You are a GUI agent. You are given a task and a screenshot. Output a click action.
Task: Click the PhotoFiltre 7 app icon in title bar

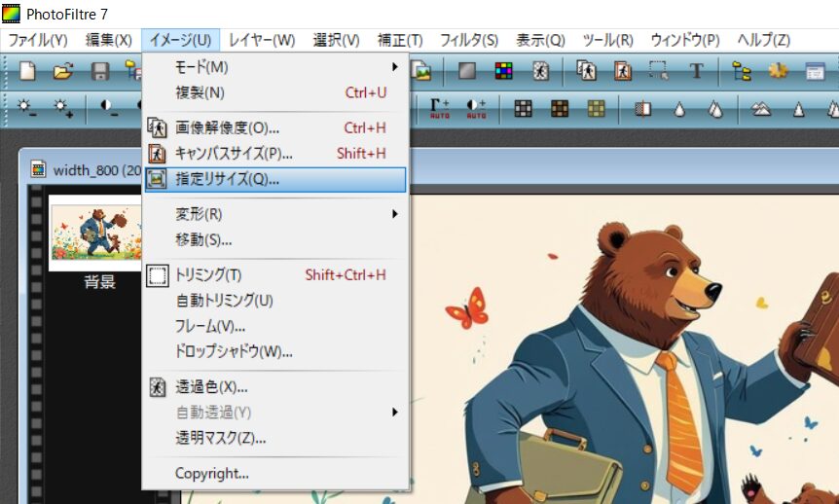(x=11, y=14)
